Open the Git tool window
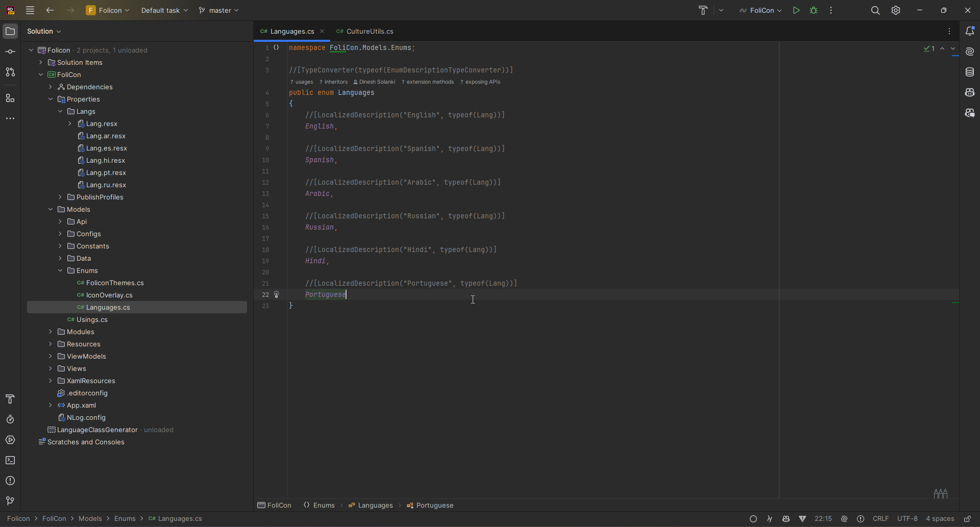This screenshot has height=527, width=980. pyautogui.click(x=10, y=501)
